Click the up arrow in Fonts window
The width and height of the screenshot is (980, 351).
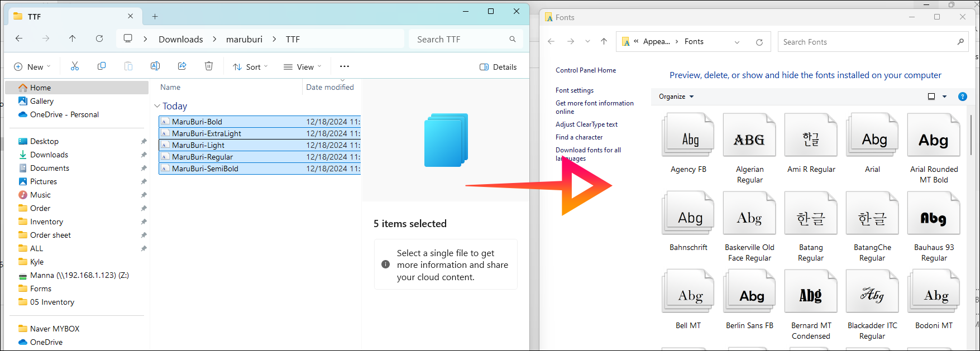604,41
